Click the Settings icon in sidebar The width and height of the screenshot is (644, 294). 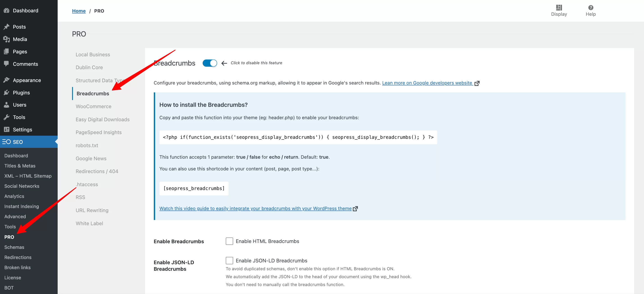pos(7,129)
